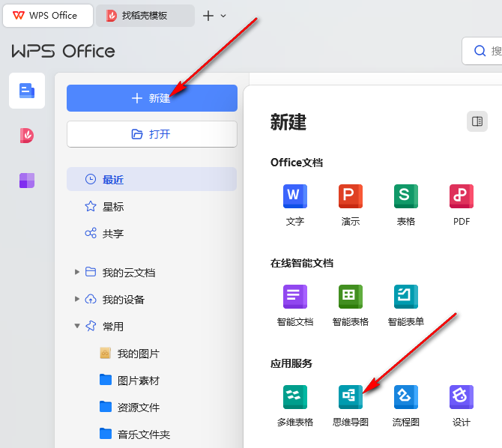502x448 pixels.
Task: Open 智能表单 smart form
Action: point(405,305)
